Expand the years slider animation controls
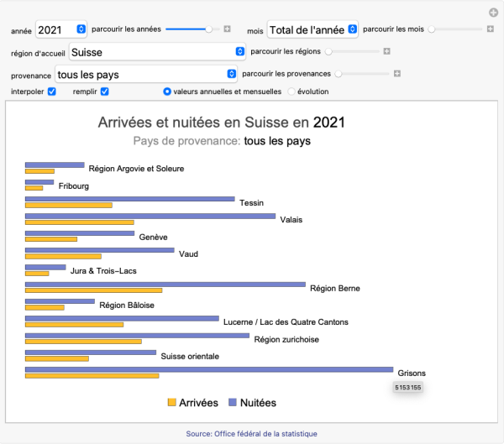This screenshot has height=444, width=504. pos(228,29)
